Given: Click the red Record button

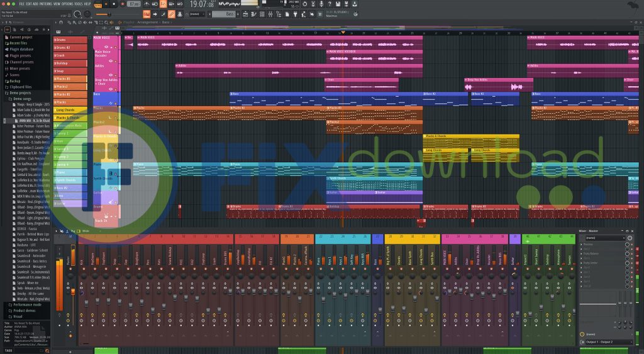Looking at the screenshot, I should pyautogui.click(x=123, y=4).
